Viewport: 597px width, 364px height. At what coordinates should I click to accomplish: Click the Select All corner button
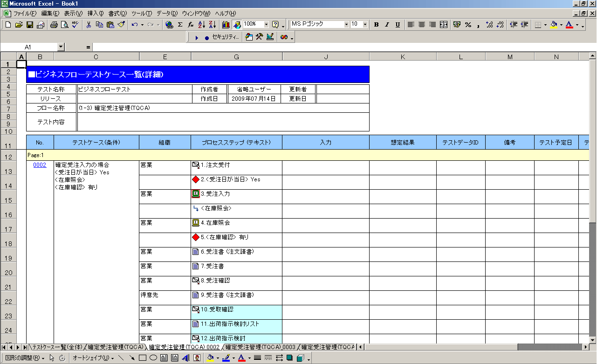click(8, 56)
